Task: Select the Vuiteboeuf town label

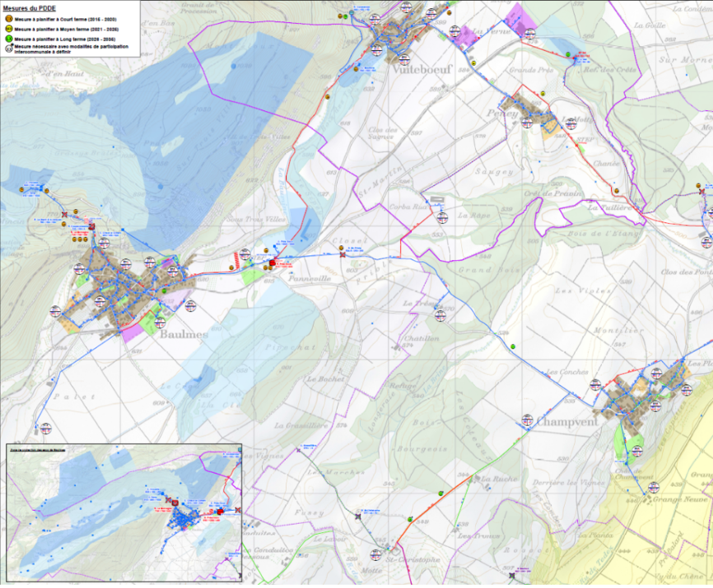Action: [x=422, y=71]
